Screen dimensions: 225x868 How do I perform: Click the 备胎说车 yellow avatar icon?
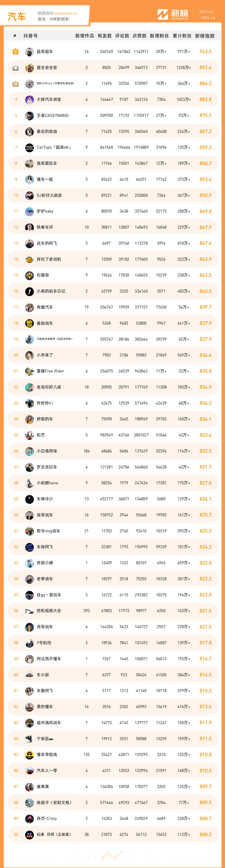30,323
